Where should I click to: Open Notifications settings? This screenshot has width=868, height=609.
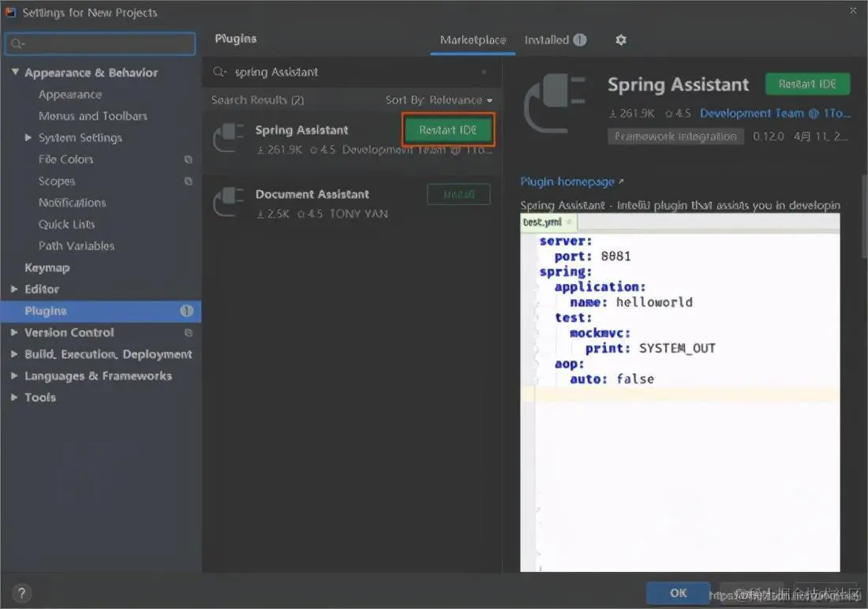[72, 203]
